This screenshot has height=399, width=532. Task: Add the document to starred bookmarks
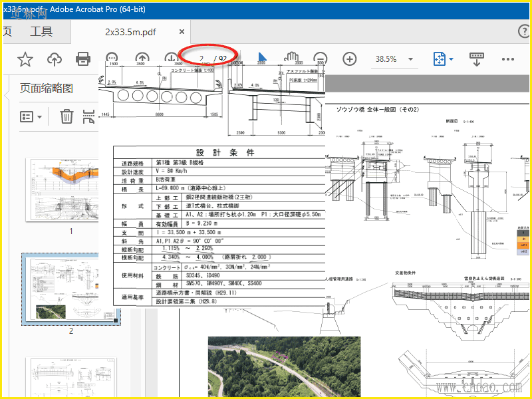pyautogui.click(x=25, y=59)
